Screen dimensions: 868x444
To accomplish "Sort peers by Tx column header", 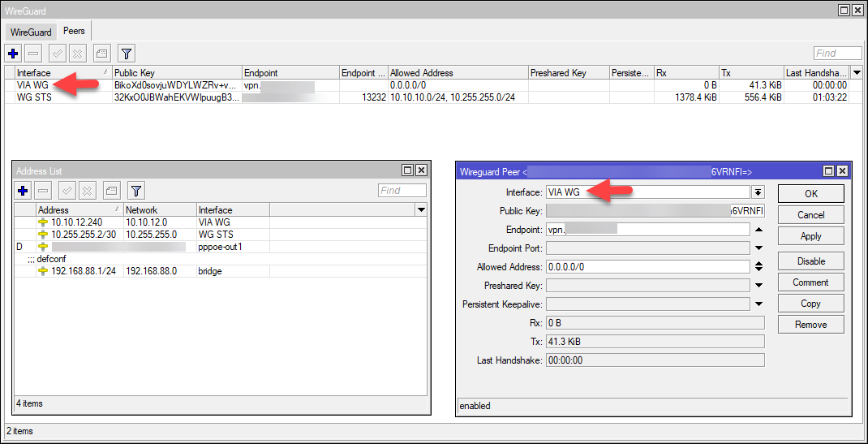I will (752, 72).
